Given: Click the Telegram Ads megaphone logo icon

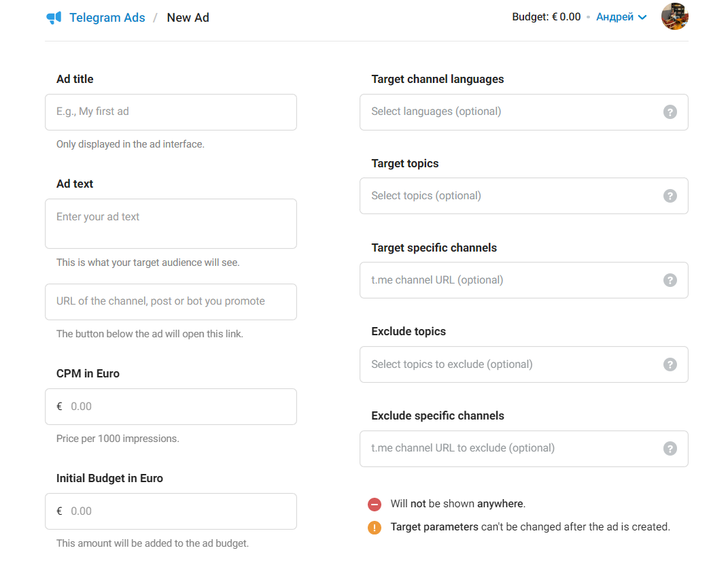Looking at the screenshot, I should click(x=54, y=18).
